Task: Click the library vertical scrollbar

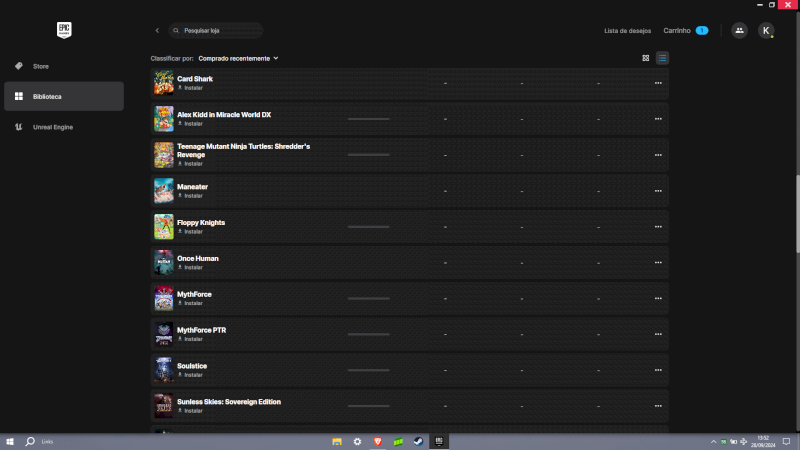Action: tap(797, 213)
